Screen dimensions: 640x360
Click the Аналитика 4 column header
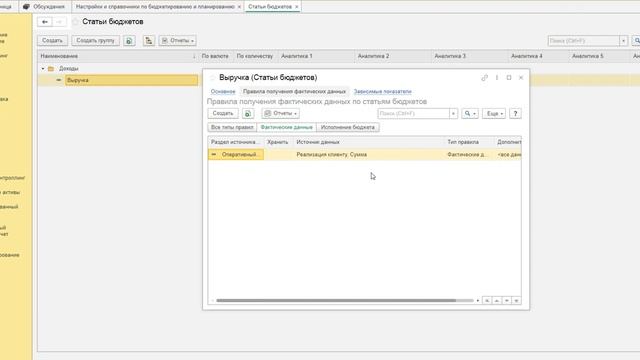pos(538,56)
